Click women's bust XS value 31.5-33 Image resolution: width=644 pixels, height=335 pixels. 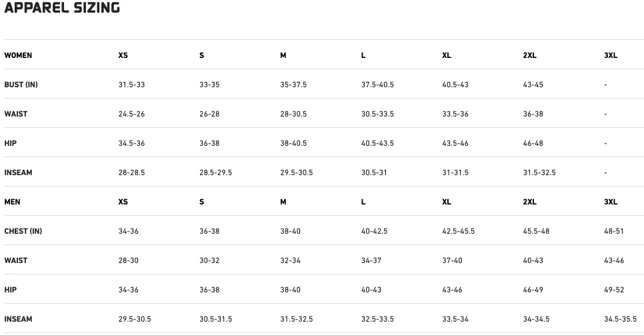pos(131,85)
